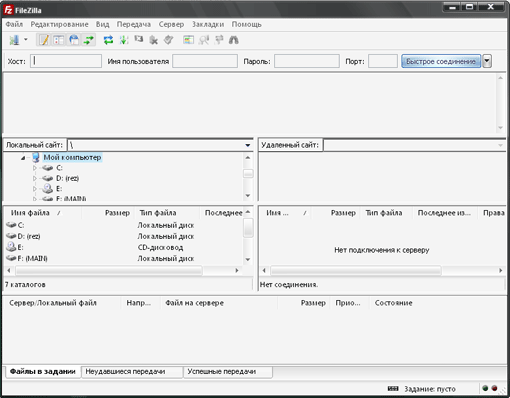Open quickconnect history dropdown arrow
This screenshot has width=510, height=398.
[487, 61]
